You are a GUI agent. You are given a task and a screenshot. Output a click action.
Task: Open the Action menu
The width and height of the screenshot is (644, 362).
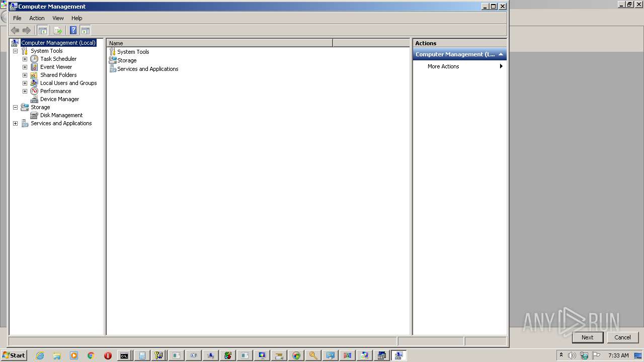coord(37,18)
